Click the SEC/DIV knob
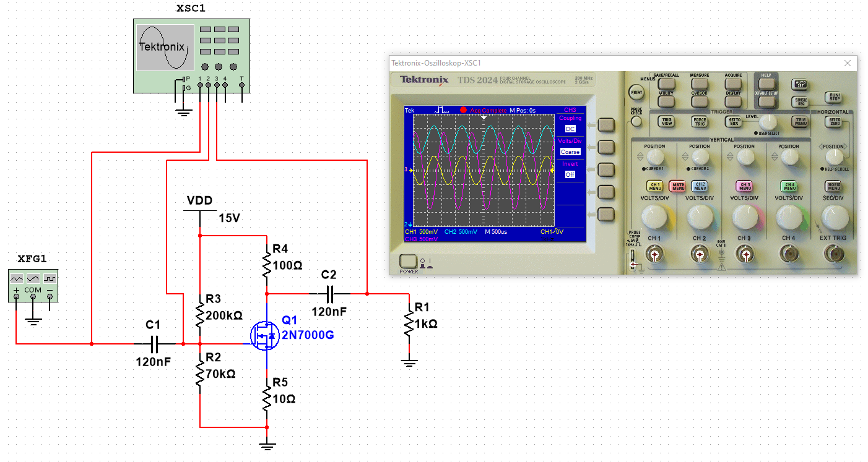The height and width of the screenshot is (462, 868). (835, 217)
